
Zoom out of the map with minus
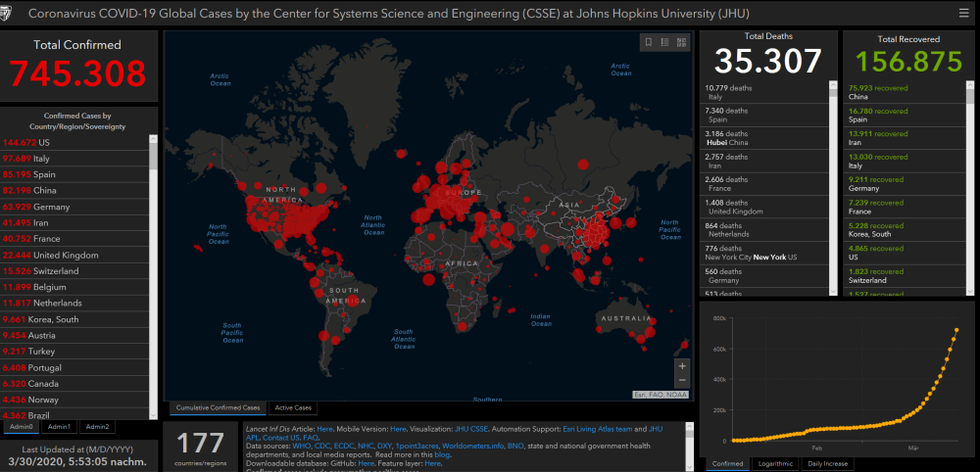682,380
